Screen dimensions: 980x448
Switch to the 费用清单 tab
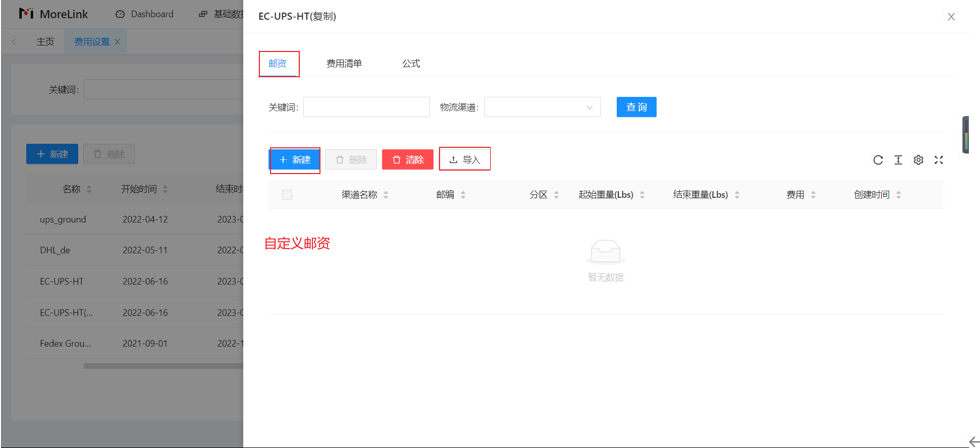[x=344, y=64]
